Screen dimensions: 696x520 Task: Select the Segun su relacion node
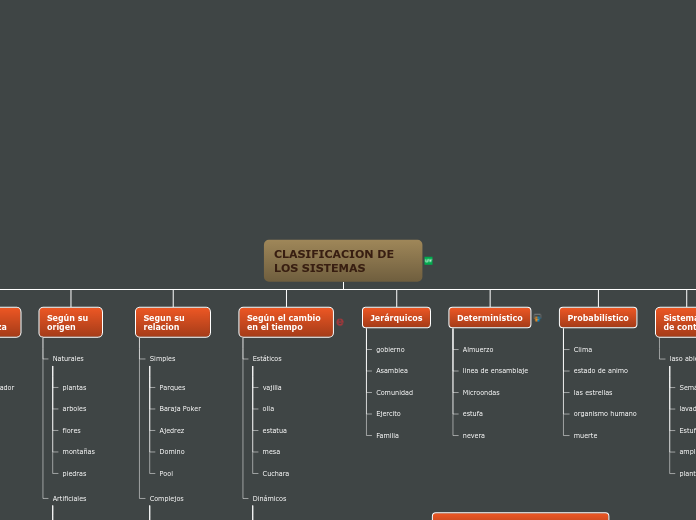point(173,322)
